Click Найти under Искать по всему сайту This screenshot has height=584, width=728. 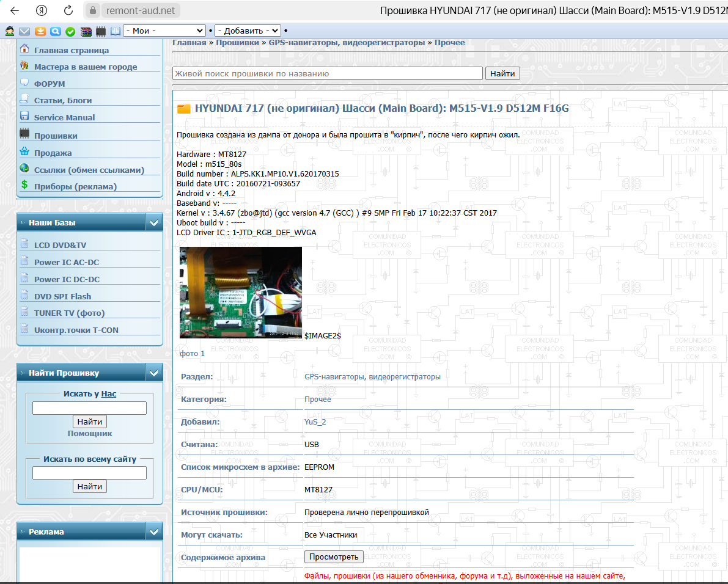(x=90, y=486)
